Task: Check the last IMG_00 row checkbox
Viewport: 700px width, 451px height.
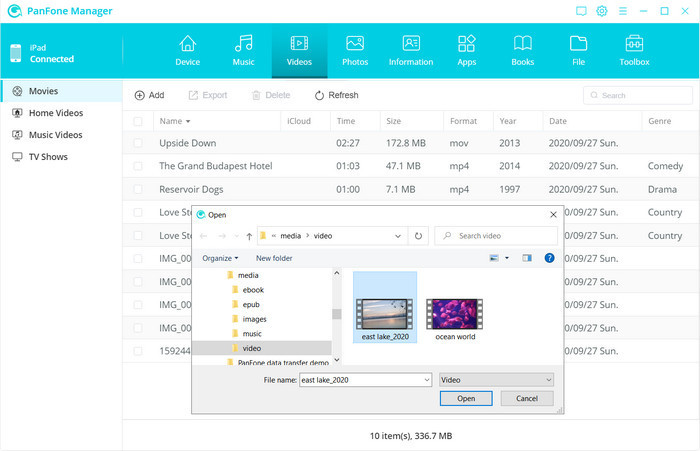Action: coord(138,328)
